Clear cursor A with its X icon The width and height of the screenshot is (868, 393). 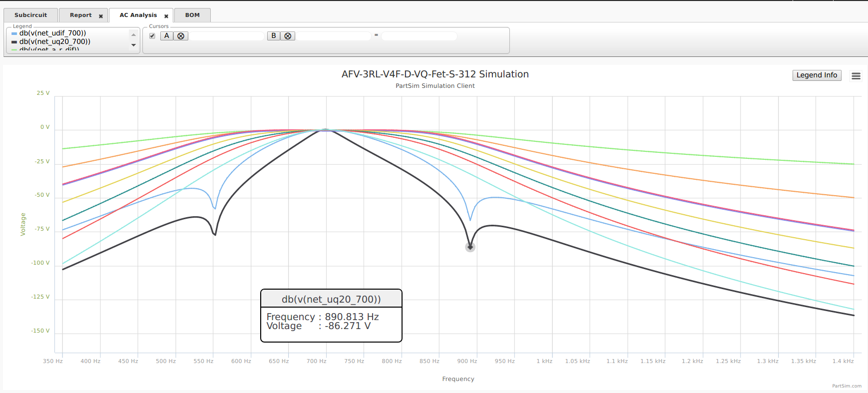[181, 36]
